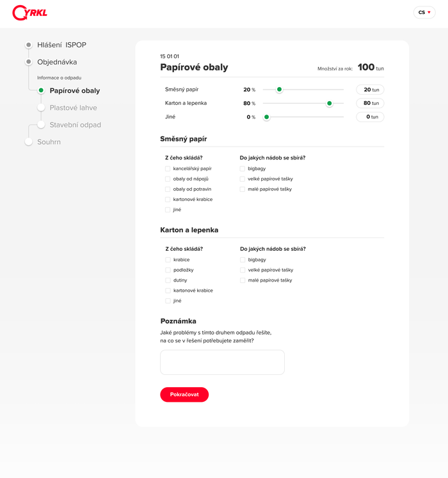Image resolution: width=448 pixels, height=478 pixels.
Task: Check kancelářský papír checkbox
Action: pos(168,169)
